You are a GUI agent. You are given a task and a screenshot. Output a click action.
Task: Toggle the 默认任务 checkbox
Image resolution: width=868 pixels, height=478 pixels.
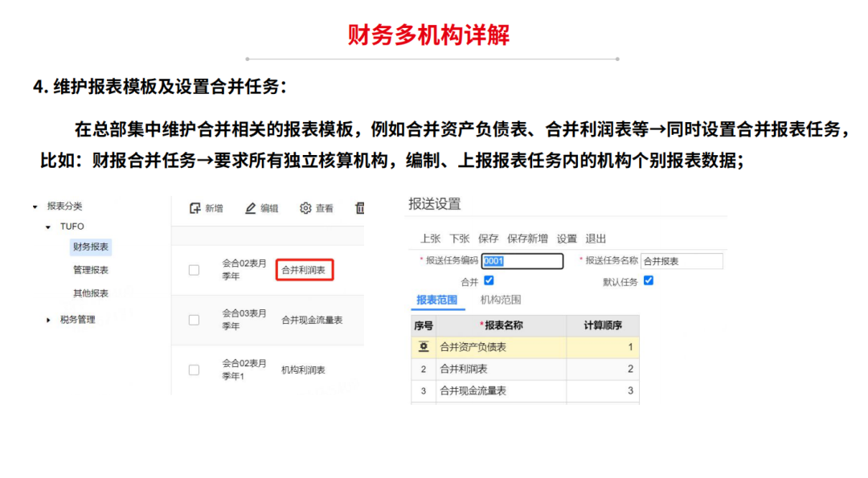pyautogui.click(x=649, y=281)
